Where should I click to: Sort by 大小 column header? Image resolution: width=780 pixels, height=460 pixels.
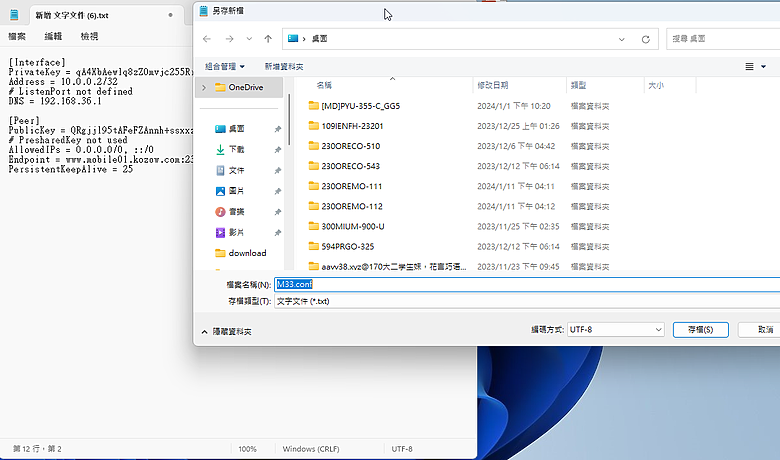tap(656, 86)
